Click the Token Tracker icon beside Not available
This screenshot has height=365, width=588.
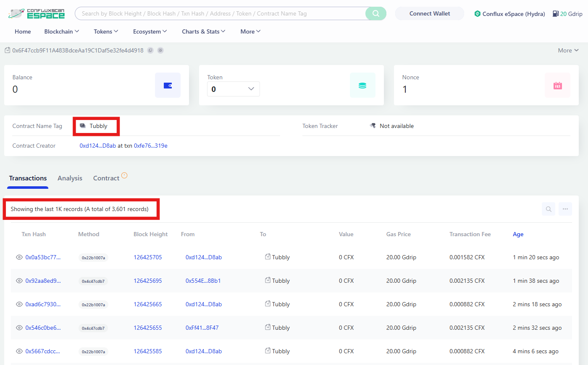(373, 125)
